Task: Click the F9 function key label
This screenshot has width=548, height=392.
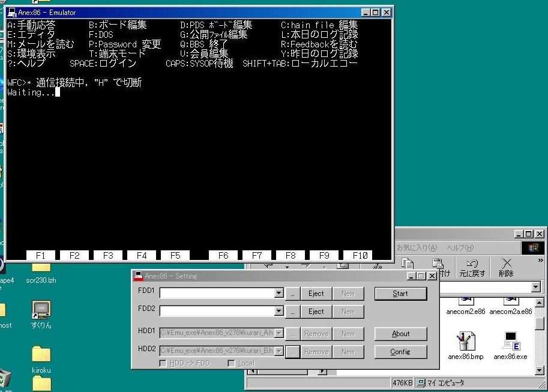Action: point(324,255)
